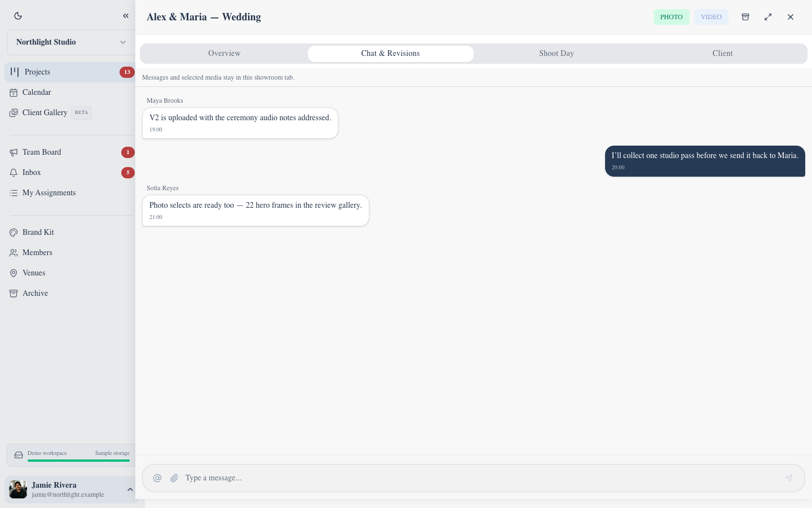Viewport: 812px width, 508px height.
Task: Click the My Assignments label
Action: (49, 193)
